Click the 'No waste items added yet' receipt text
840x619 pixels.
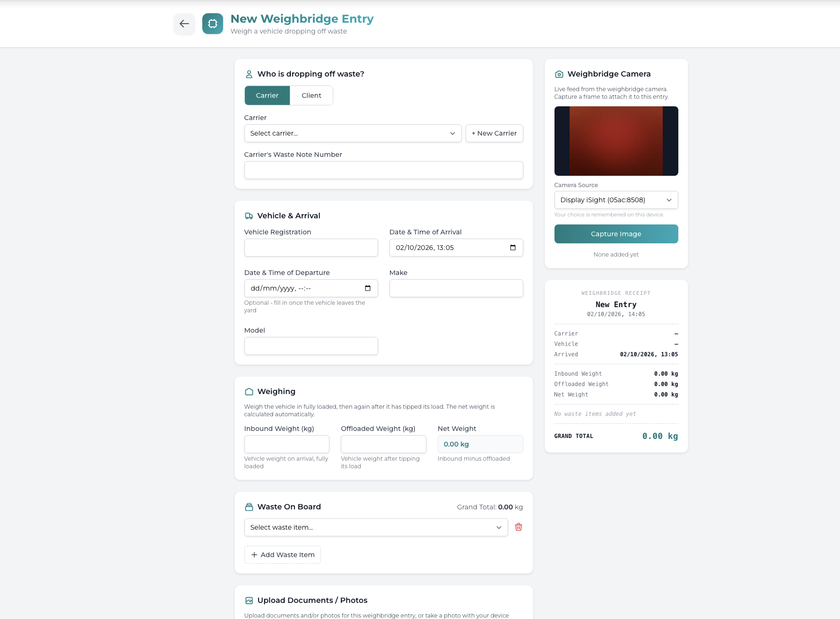click(595, 414)
